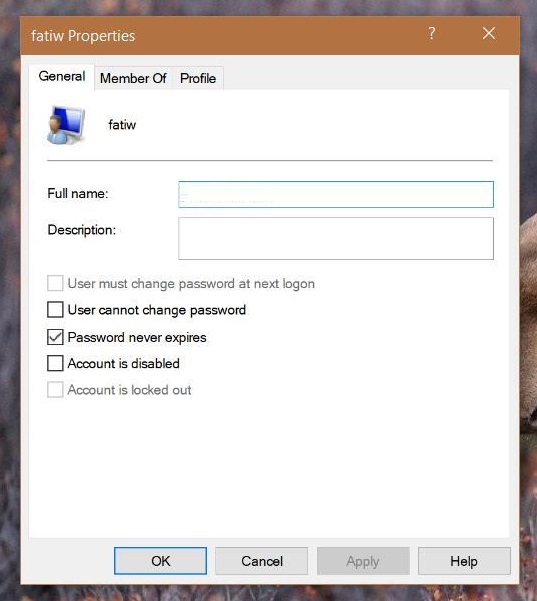Viewport: 537px width, 601px height.
Task: Click User must change password at next logon checkbox
Action: (55, 284)
